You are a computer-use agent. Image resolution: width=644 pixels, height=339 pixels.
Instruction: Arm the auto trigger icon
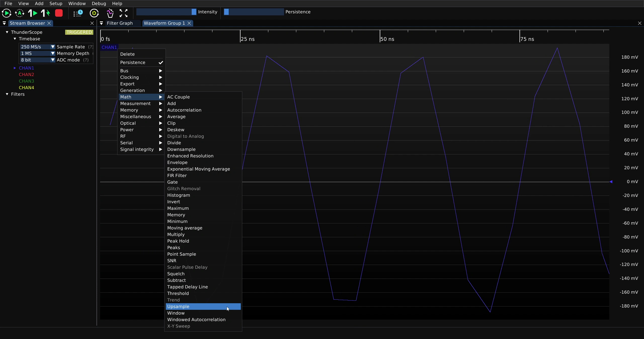tap(20, 13)
